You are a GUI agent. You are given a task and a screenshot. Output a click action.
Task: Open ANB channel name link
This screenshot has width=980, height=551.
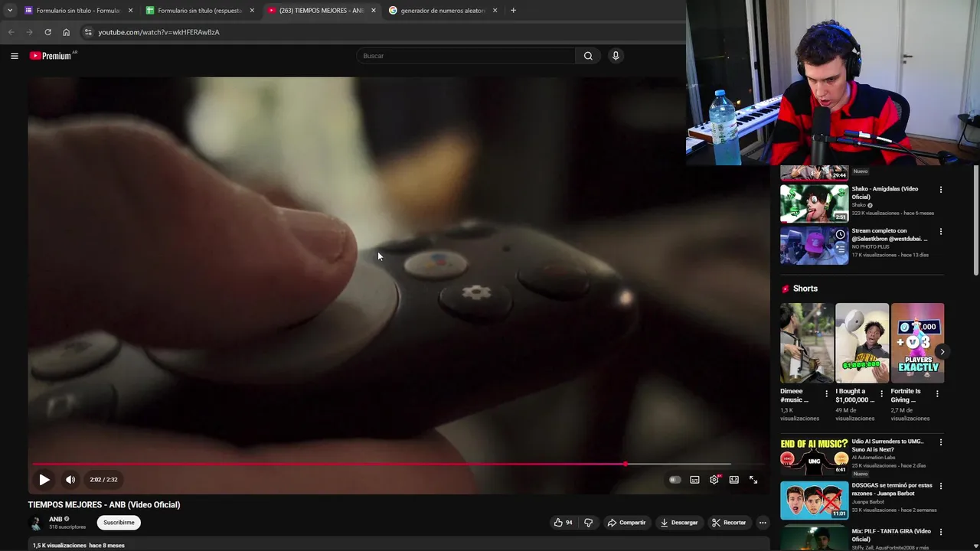click(x=56, y=519)
